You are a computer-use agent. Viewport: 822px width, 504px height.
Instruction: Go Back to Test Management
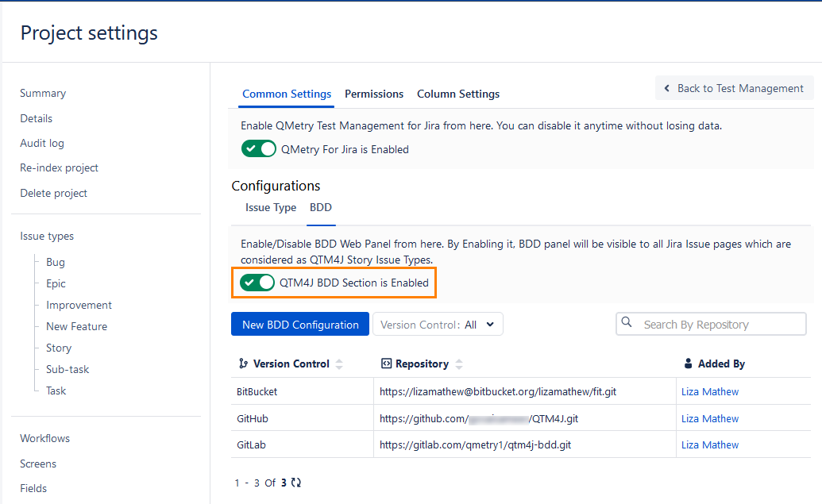[734, 89]
